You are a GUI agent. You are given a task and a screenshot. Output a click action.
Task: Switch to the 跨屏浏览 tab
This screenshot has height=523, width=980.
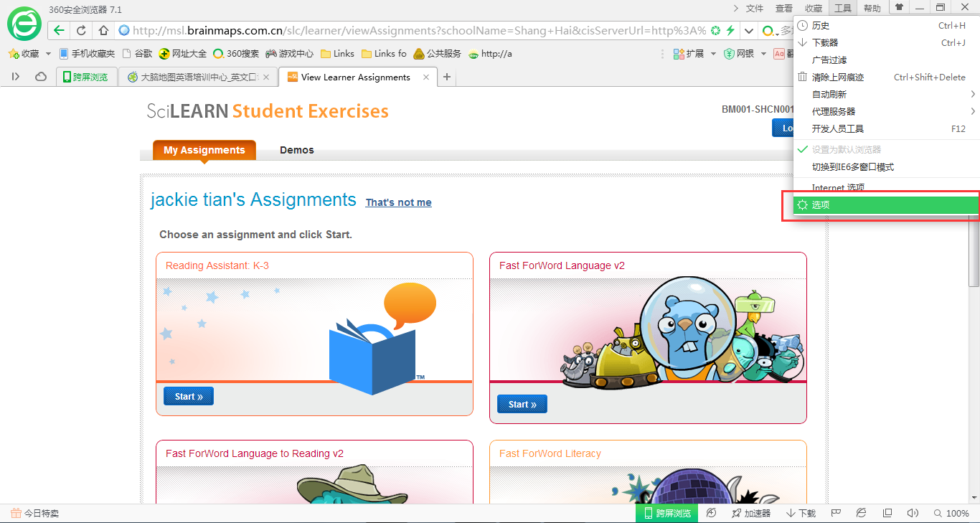coord(86,77)
